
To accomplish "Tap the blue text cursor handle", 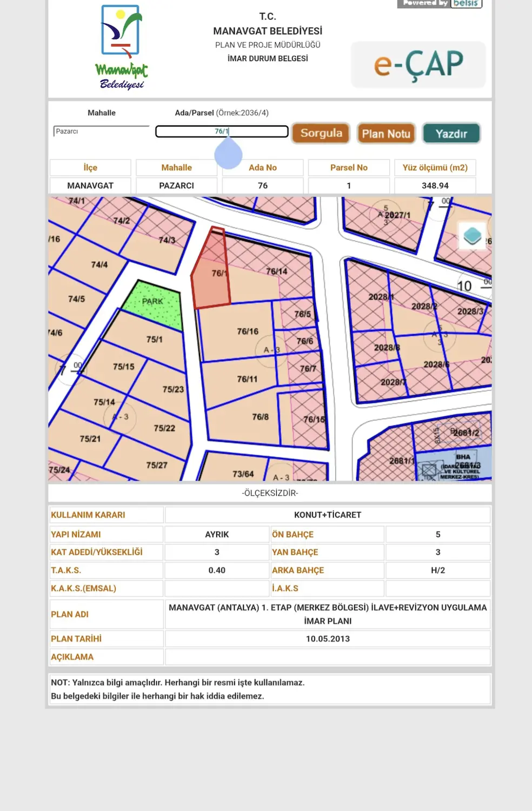I will click(x=228, y=154).
